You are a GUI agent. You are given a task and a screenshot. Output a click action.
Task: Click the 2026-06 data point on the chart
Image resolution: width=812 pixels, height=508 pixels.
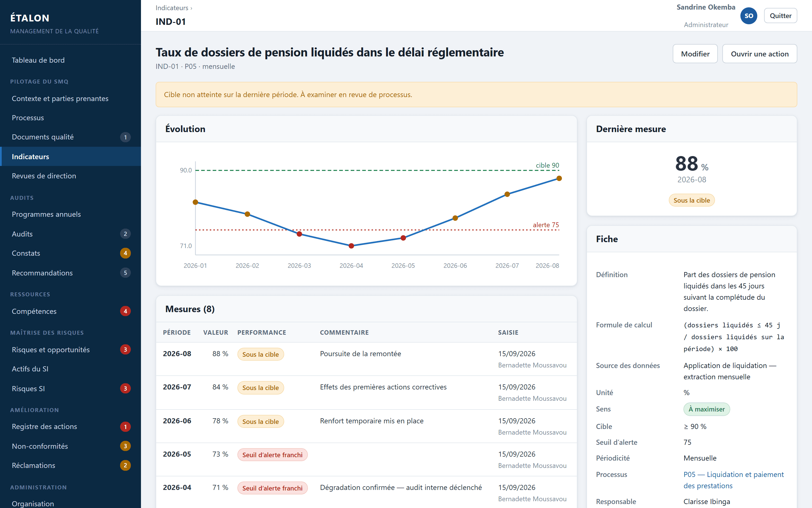click(x=455, y=218)
